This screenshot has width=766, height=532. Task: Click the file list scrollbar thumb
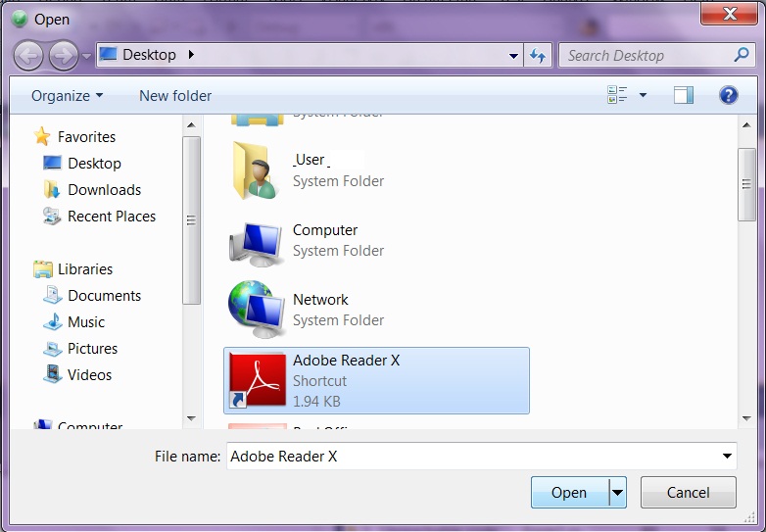[x=746, y=184]
